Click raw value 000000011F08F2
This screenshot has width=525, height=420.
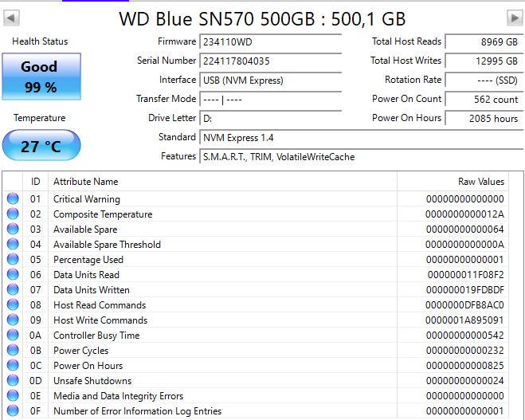pyautogui.click(x=466, y=275)
